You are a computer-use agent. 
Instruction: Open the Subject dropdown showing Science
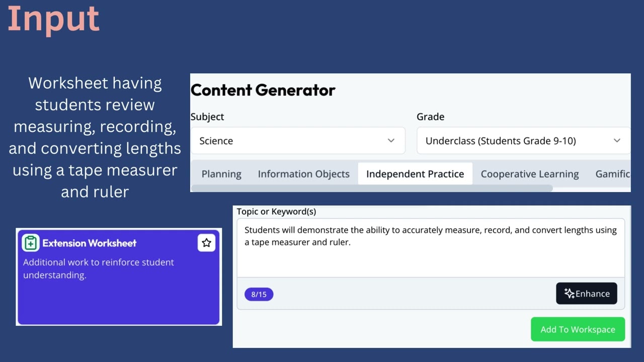pos(297,141)
